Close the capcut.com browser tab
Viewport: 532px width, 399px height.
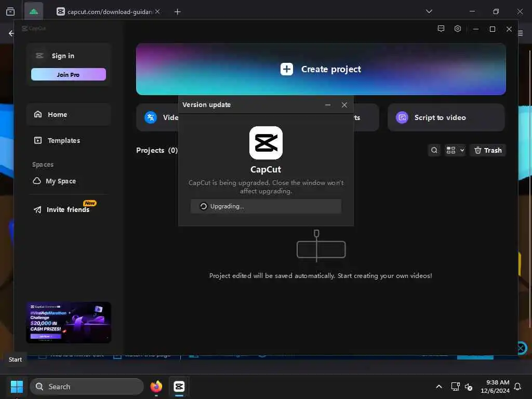click(x=157, y=11)
